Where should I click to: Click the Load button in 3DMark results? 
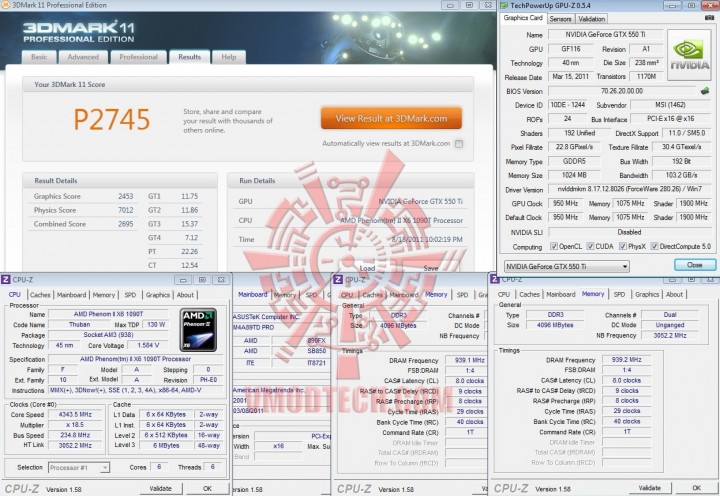point(367,268)
